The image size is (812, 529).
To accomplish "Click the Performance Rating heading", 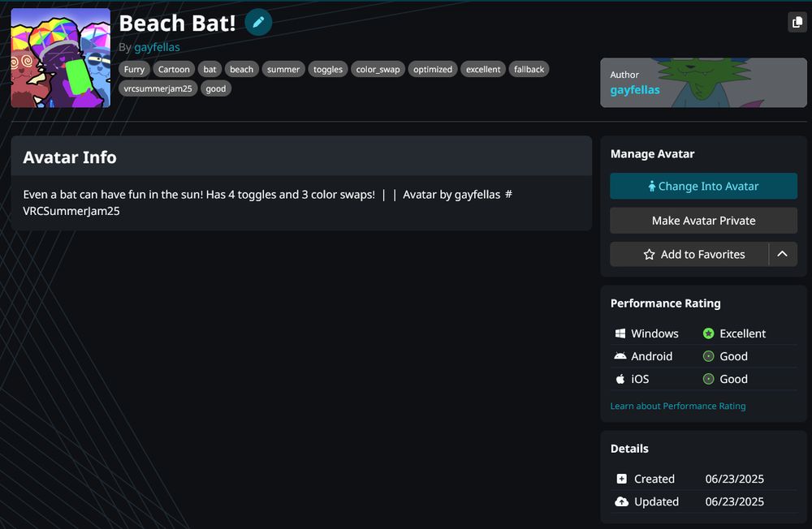I will coord(666,303).
